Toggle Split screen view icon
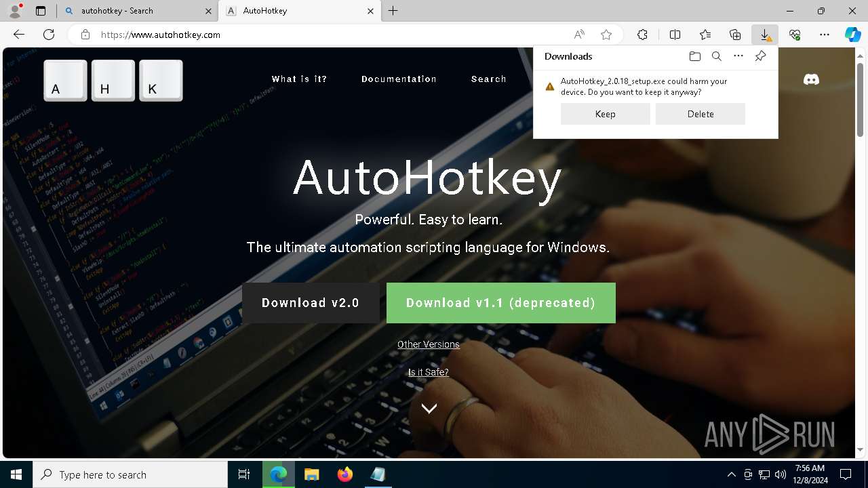This screenshot has height=488, width=868. pos(675,35)
